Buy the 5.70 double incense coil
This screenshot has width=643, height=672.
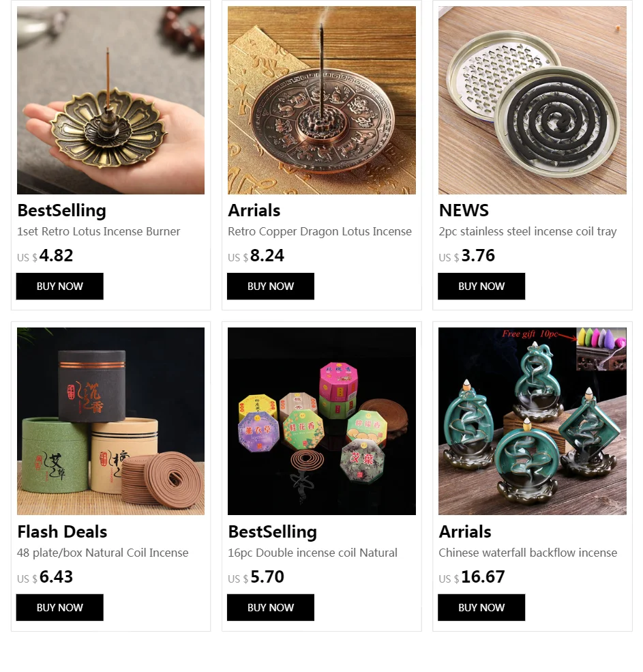270,607
